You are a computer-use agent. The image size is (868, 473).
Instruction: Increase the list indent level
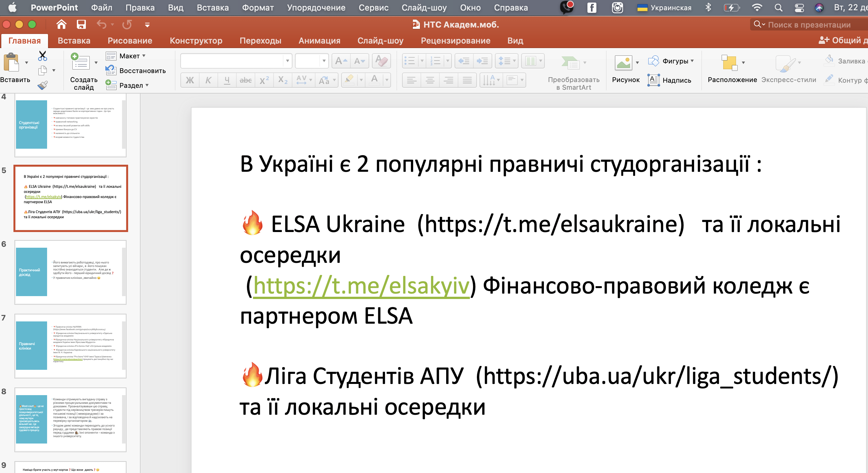tap(482, 61)
